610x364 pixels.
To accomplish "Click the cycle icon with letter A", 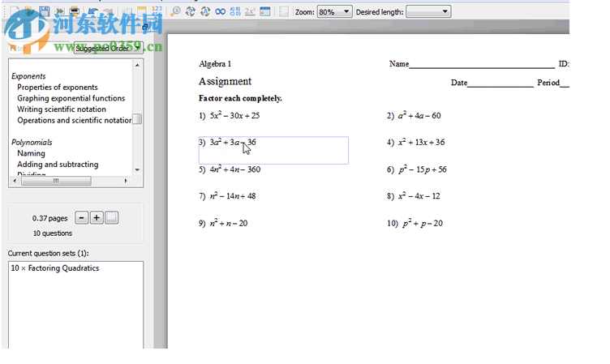I will [x=205, y=11].
